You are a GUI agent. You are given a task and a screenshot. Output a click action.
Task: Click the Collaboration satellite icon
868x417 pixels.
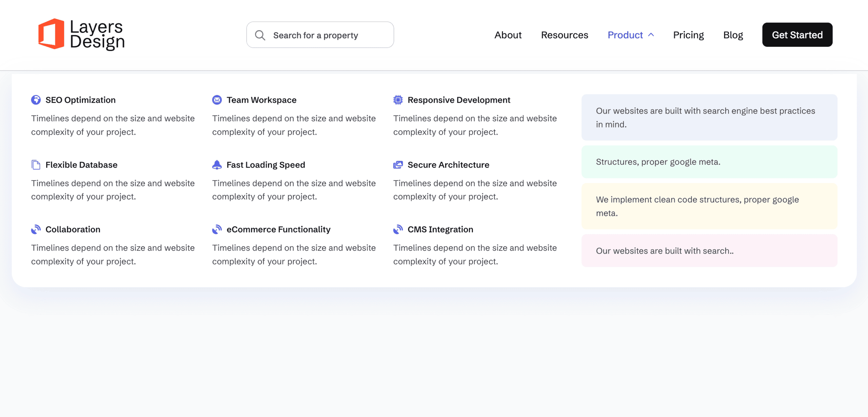(36, 230)
